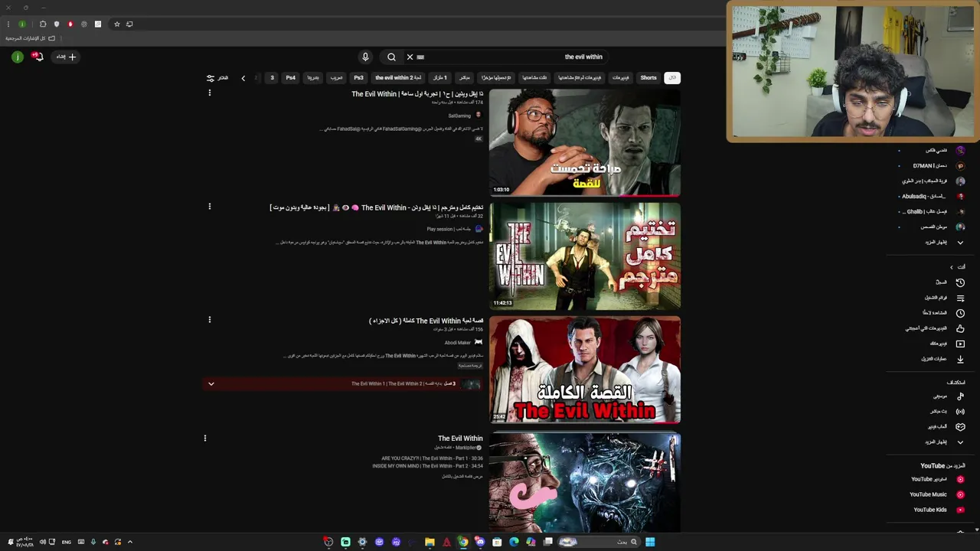Open the Markiplier playlist thumbnail

[x=585, y=484]
